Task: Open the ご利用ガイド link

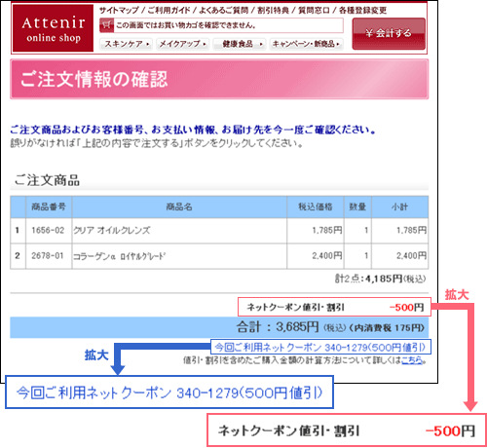Action: point(169,11)
